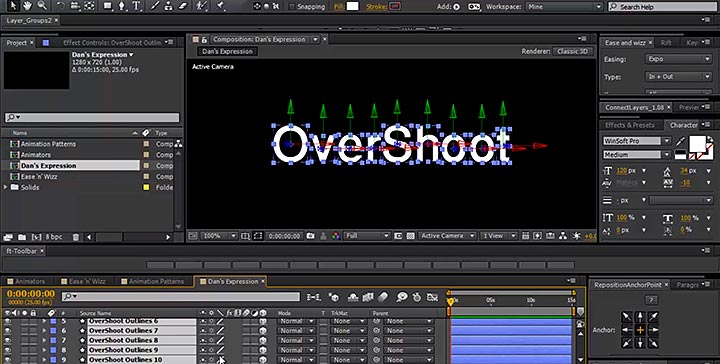
Task: Enable the Snapping checkbox
Action: coord(292,6)
